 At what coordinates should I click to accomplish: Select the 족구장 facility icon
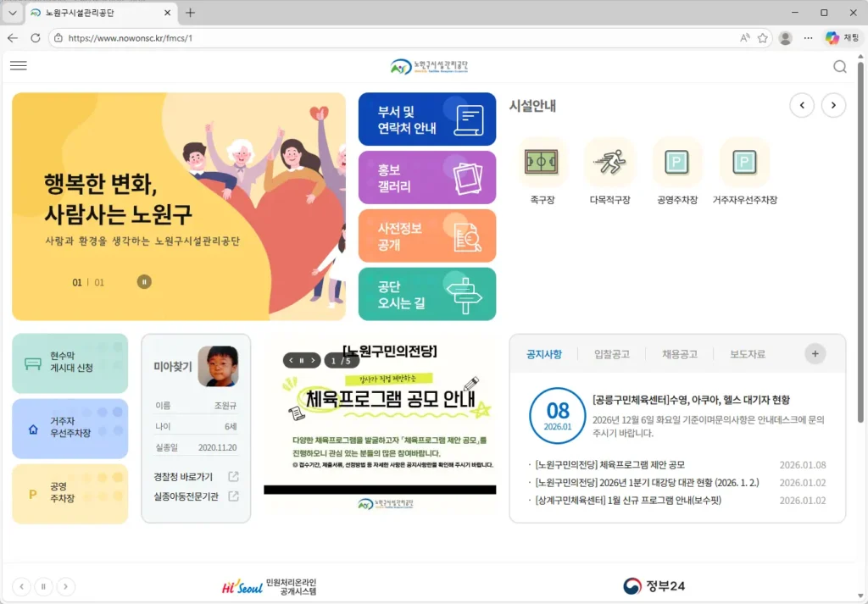pos(542,162)
